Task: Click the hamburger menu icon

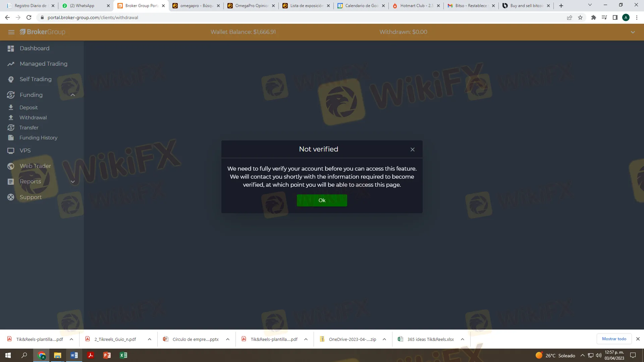Action: [11, 32]
